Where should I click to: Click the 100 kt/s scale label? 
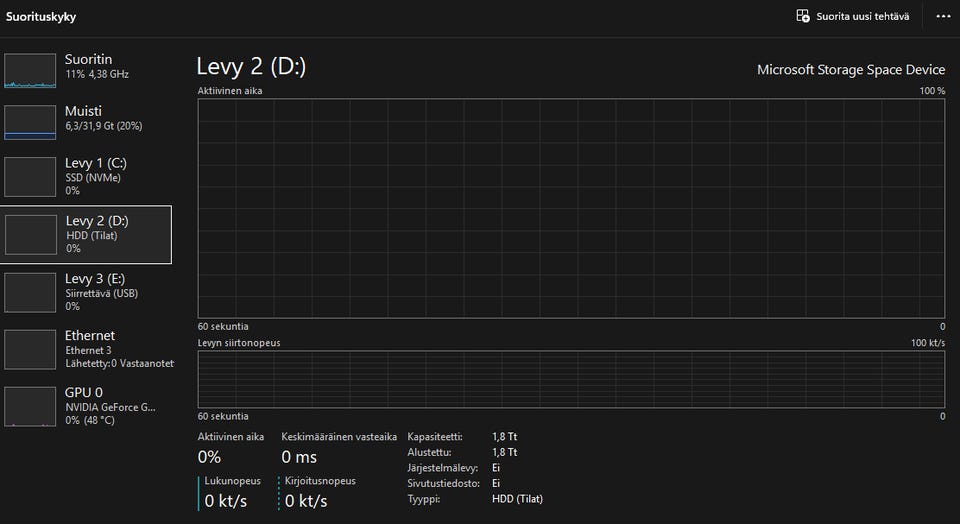click(928, 343)
